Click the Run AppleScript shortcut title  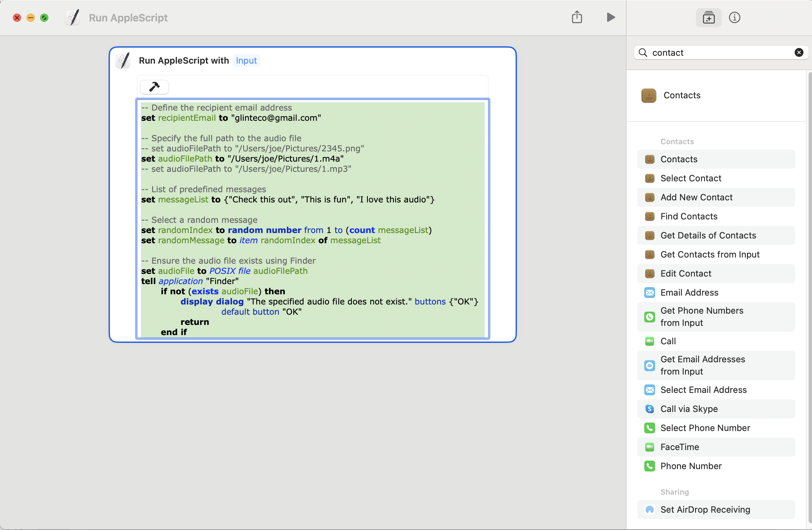coord(128,18)
